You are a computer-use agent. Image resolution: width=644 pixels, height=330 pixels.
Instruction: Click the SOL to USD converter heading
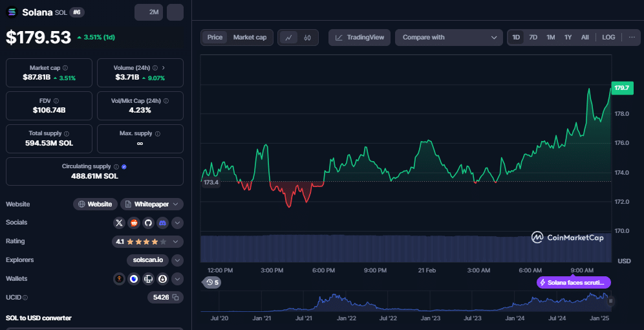click(39, 318)
